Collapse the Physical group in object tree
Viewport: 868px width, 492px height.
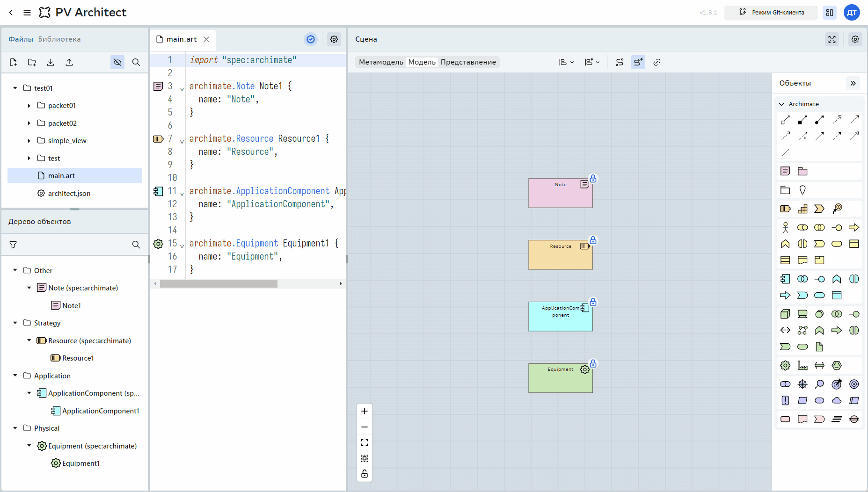click(x=15, y=428)
